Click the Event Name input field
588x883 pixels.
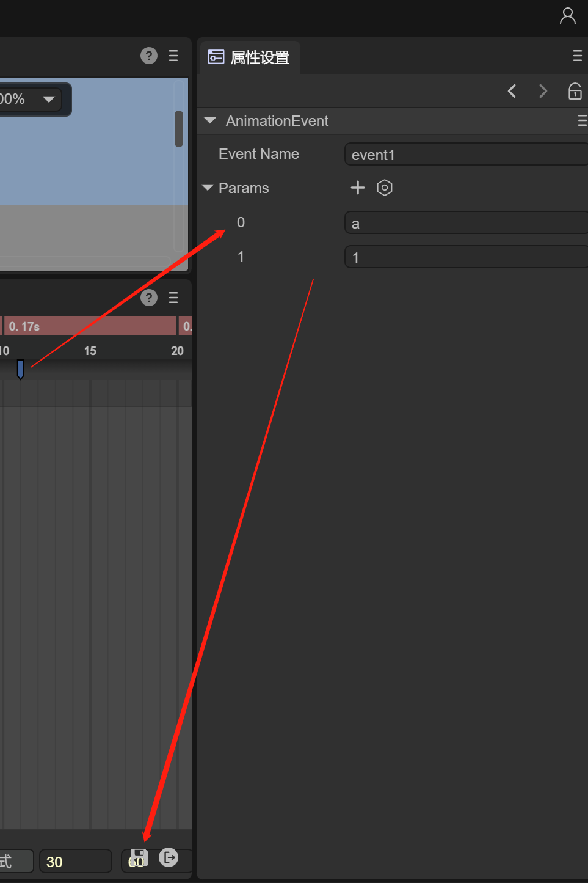coord(464,155)
